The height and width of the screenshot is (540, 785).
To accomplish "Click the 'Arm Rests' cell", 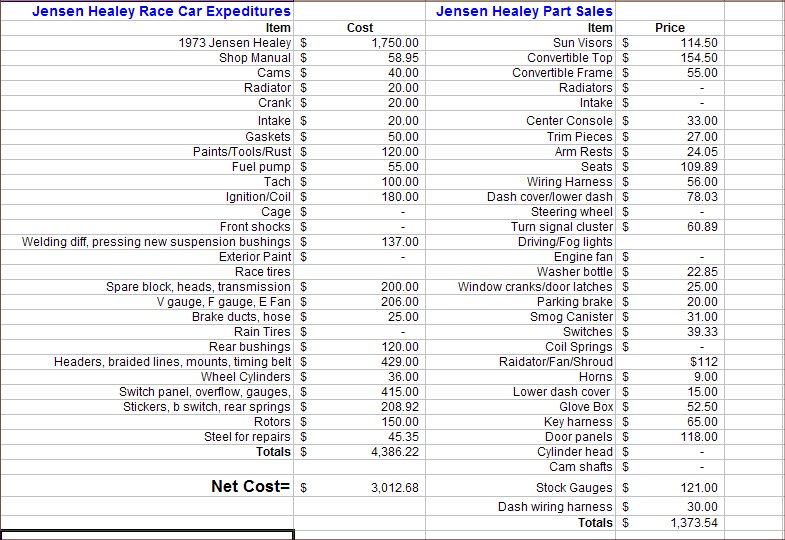I will (x=521, y=152).
